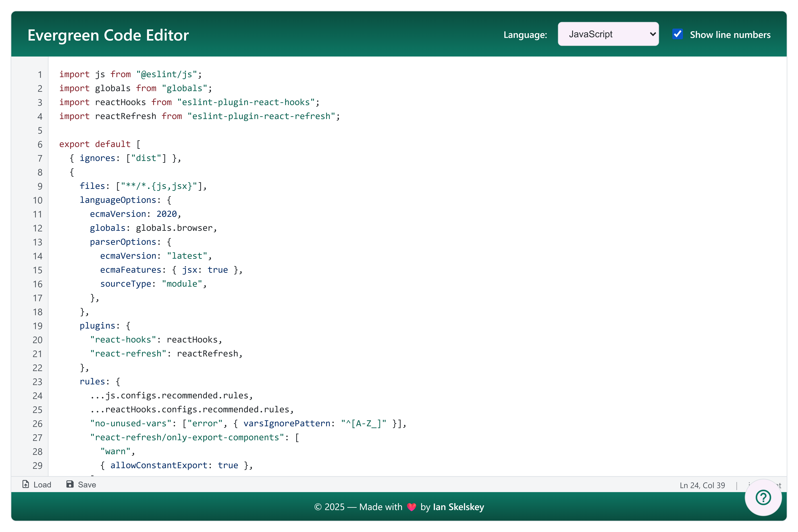
Task: Click reactRefresh value on line 21
Action: pos(207,354)
